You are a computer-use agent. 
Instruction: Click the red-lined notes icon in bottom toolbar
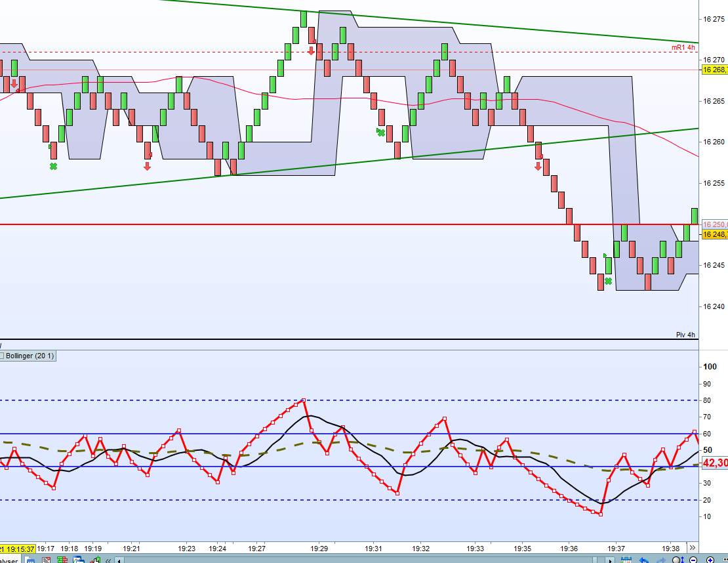coord(46,560)
